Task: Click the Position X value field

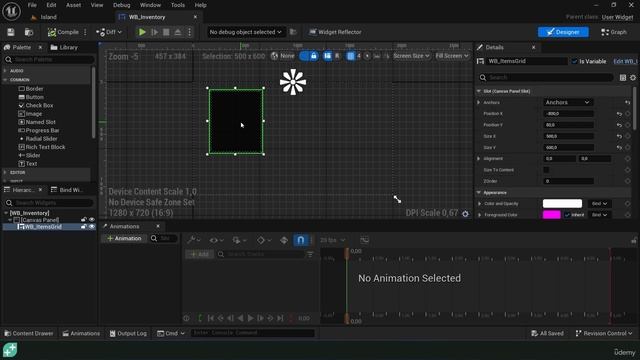Action: pyautogui.click(x=568, y=114)
